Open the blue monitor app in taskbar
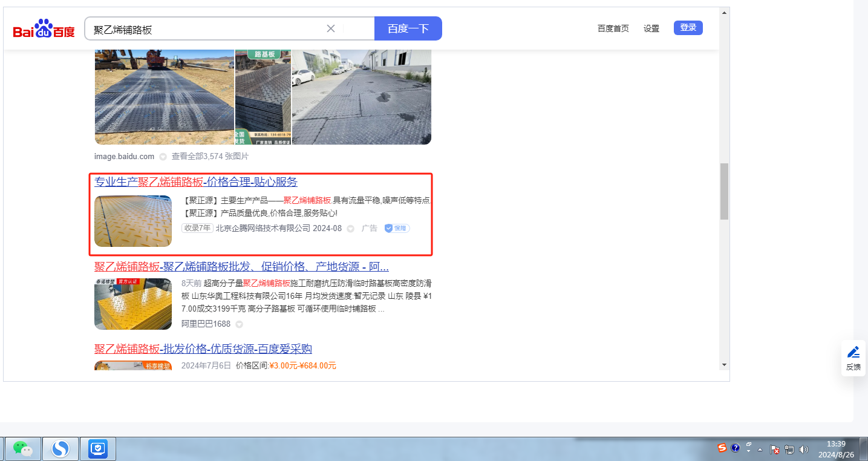Image resolution: width=868 pixels, height=461 pixels. tap(98, 448)
